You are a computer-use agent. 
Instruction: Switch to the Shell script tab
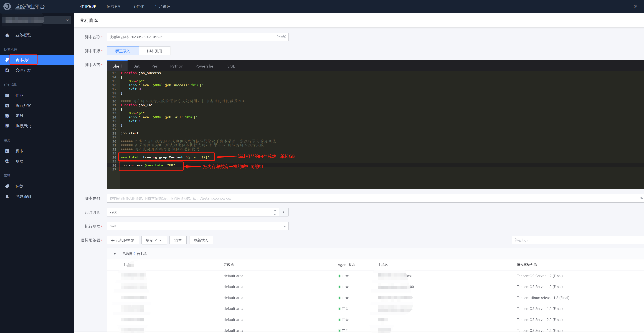117,66
